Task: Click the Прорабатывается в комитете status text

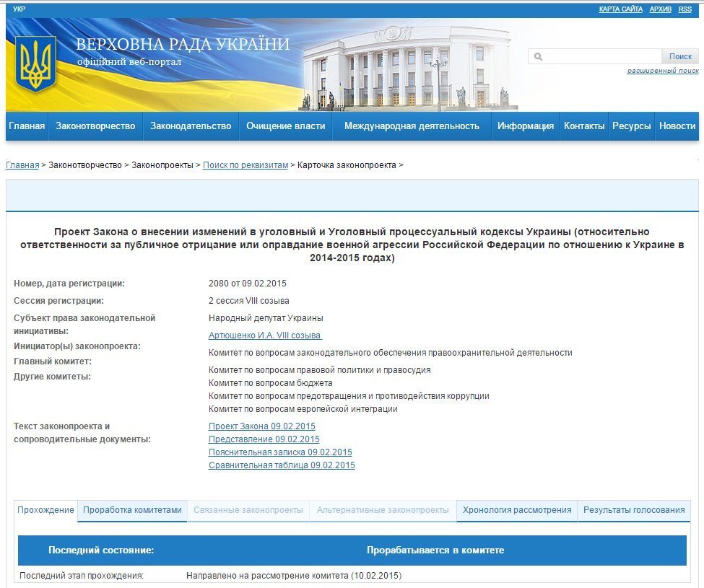Action: pyautogui.click(x=435, y=550)
